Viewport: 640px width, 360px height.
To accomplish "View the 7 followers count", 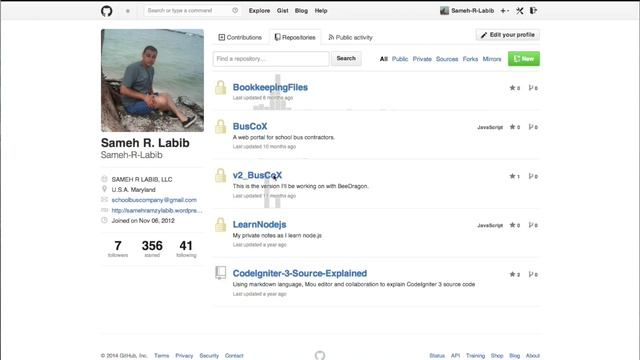I will (118, 249).
